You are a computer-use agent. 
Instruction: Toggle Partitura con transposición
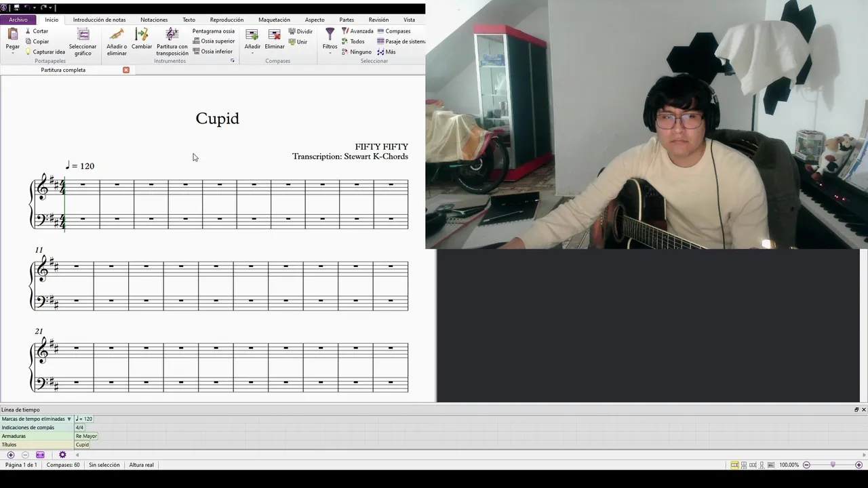click(172, 42)
